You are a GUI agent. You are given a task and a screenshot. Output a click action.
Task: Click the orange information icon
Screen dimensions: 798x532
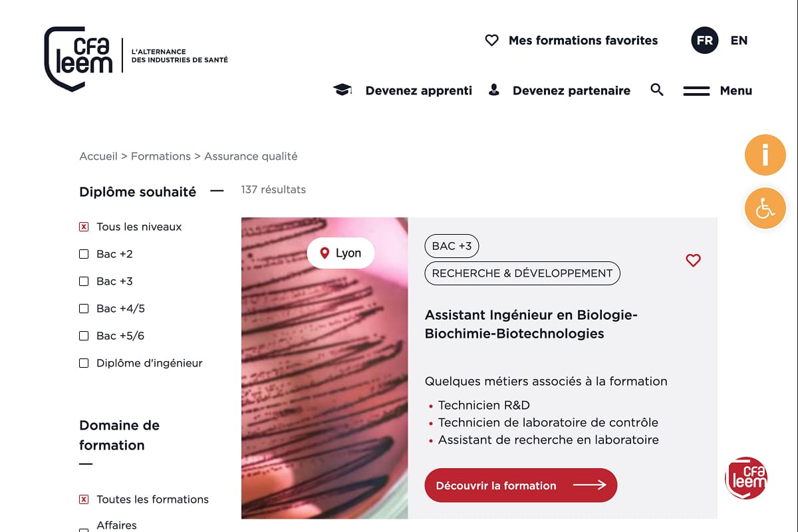[x=765, y=155]
